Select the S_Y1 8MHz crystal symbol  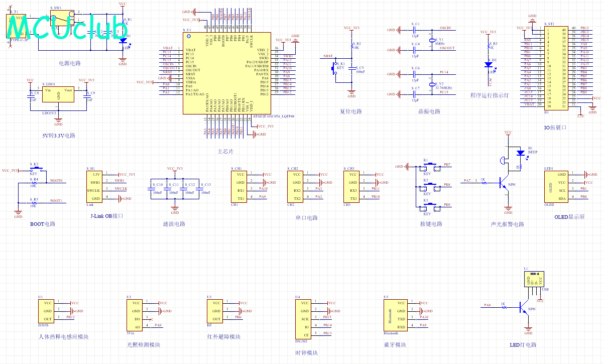(431, 40)
